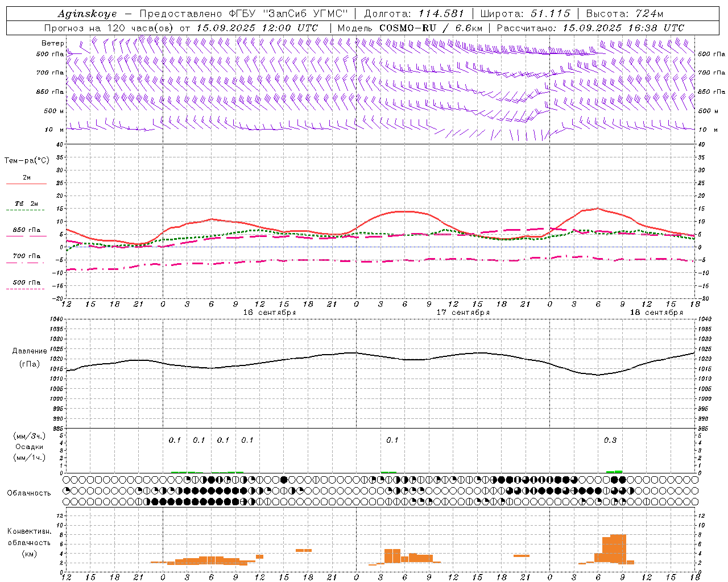Click the "Td 2м" dew point legend entry
Screen dimensions: 728x582
pos(27,203)
